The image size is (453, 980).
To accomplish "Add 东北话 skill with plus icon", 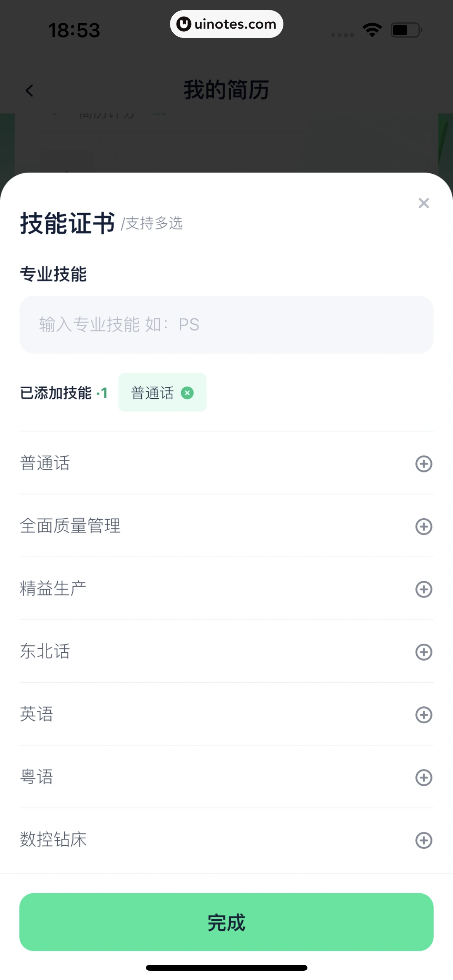I will [x=424, y=652].
